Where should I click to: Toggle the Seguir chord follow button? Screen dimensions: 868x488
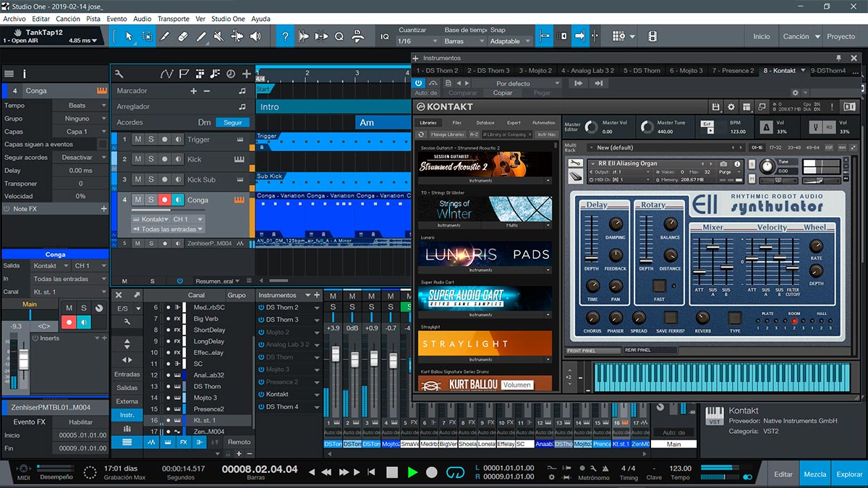[233, 122]
